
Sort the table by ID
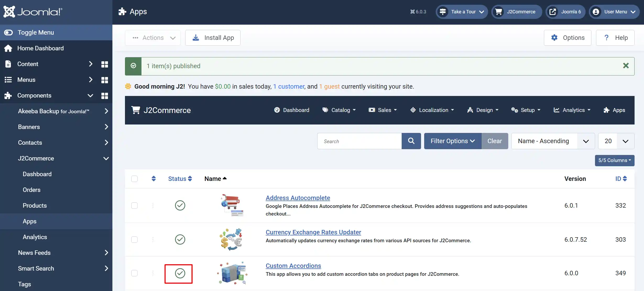(x=621, y=179)
